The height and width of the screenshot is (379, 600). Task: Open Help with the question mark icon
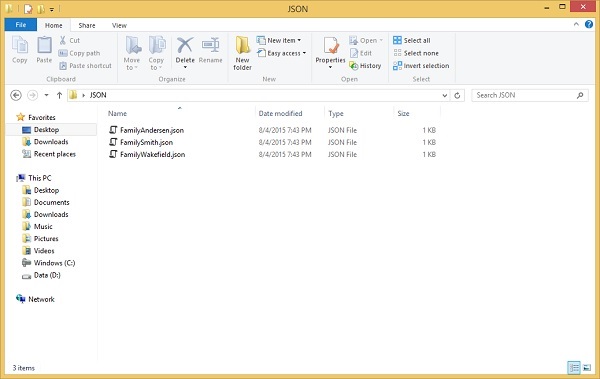[589, 25]
